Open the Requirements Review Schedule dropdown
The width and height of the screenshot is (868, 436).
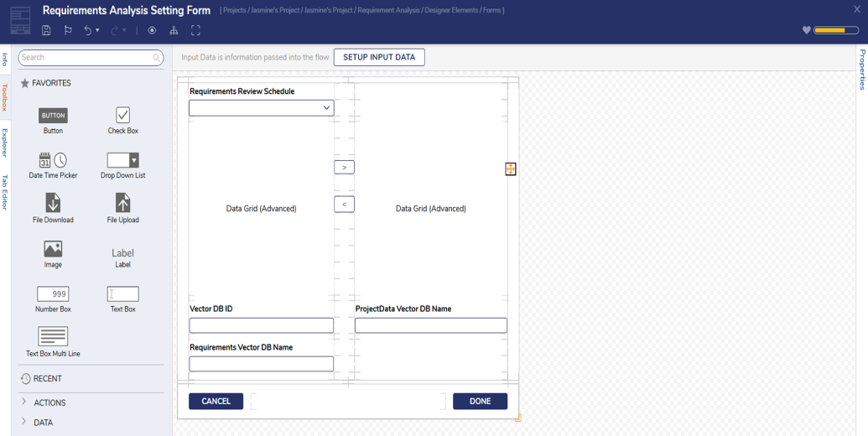pos(262,108)
